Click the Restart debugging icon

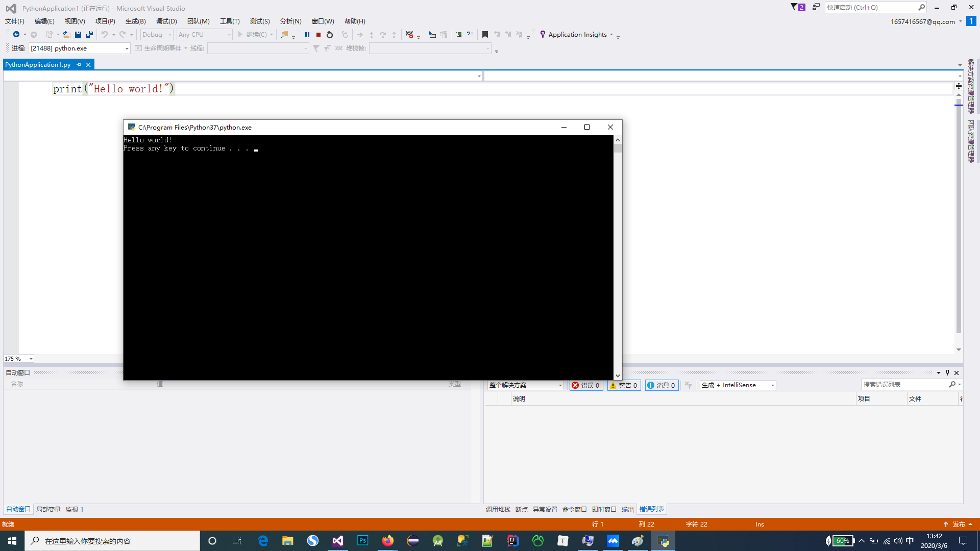[x=329, y=35]
